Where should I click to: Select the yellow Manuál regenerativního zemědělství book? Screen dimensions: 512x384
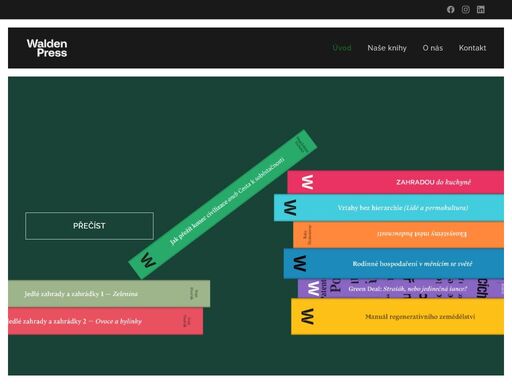[x=397, y=317]
